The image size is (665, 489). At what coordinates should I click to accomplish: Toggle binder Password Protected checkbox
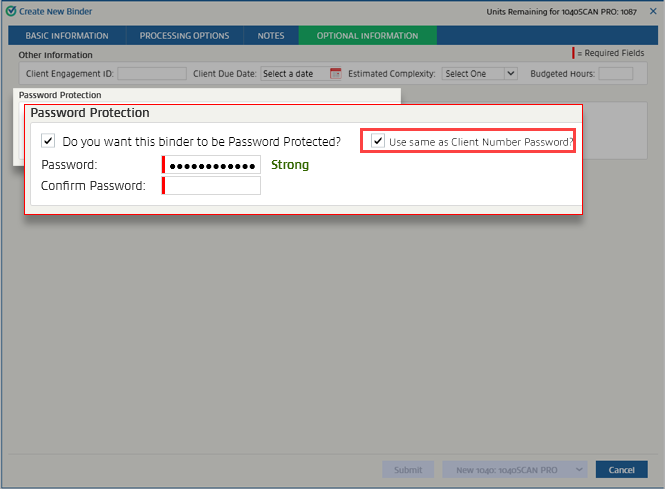click(48, 141)
